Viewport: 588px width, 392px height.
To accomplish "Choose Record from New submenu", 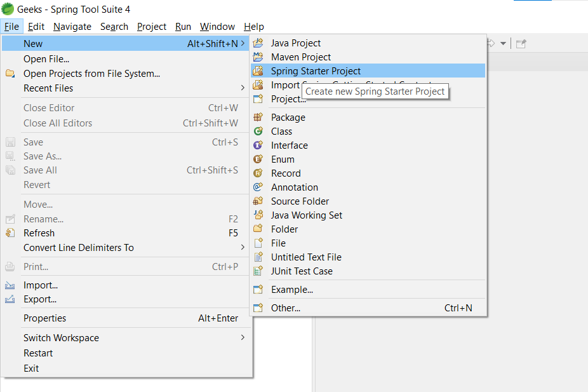I will click(368, 173).
